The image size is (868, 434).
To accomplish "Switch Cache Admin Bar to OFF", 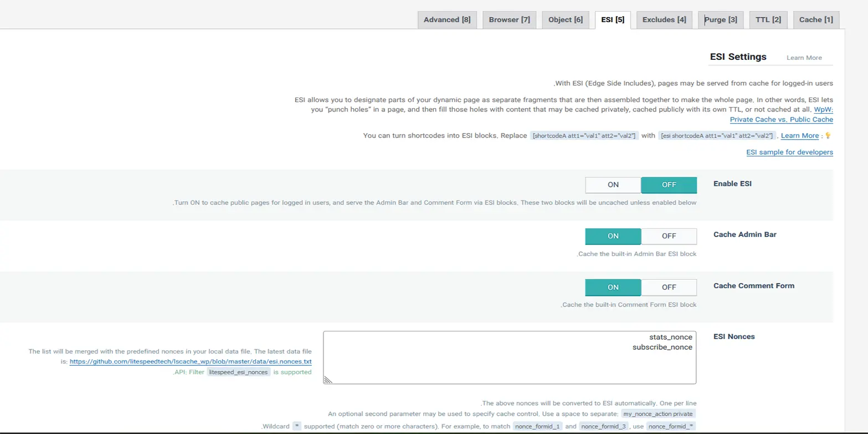I will pyautogui.click(x=669, y=236).
